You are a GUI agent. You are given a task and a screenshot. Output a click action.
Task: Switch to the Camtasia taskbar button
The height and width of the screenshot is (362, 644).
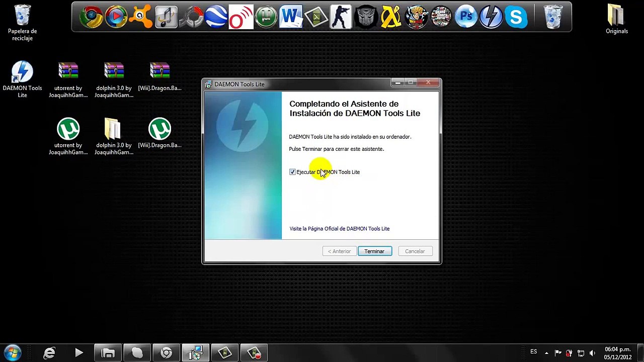point(224,353)
